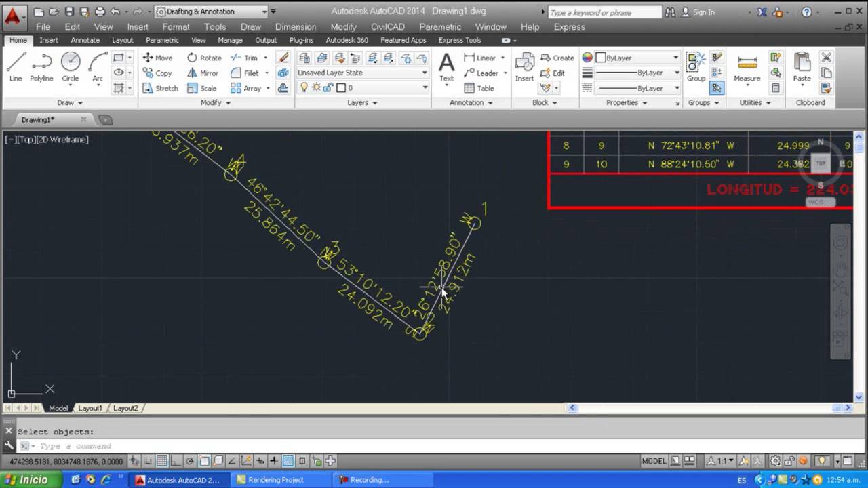This screenshot has width=868, height=488.
Task: Click the Erase tool icon
Action: pos(283,58)
